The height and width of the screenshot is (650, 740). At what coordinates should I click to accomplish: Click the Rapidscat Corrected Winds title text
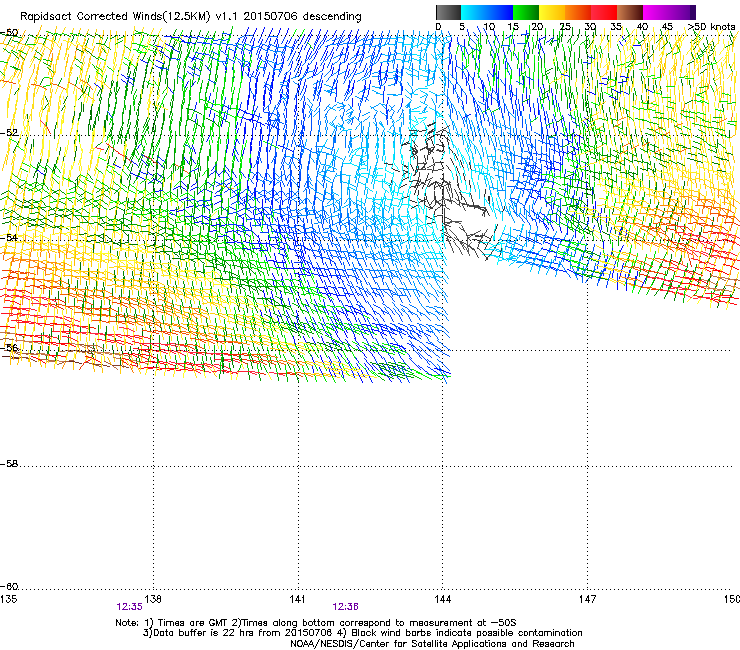click(x=191, y=17)
